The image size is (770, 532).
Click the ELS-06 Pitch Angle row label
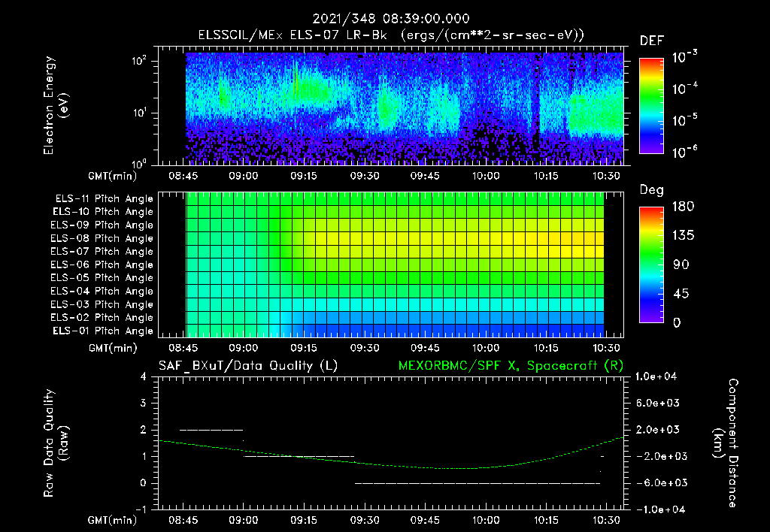tap(102, 265)
